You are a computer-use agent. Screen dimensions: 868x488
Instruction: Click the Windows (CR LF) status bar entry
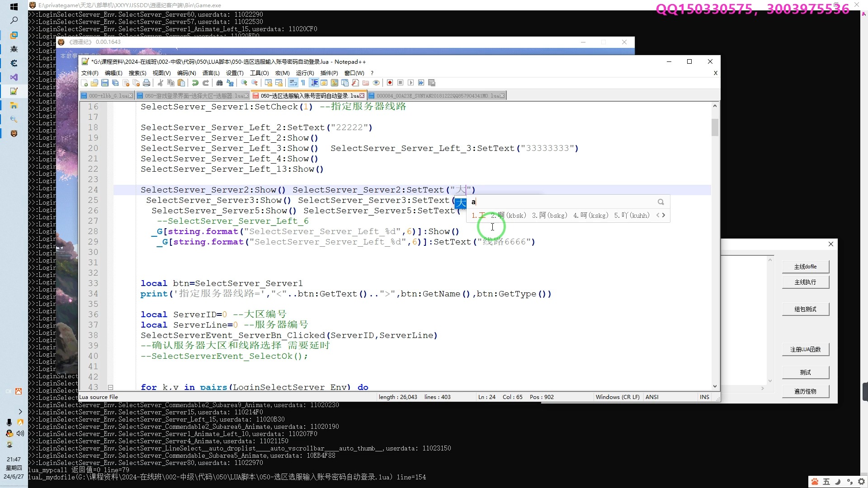point(618,397)
